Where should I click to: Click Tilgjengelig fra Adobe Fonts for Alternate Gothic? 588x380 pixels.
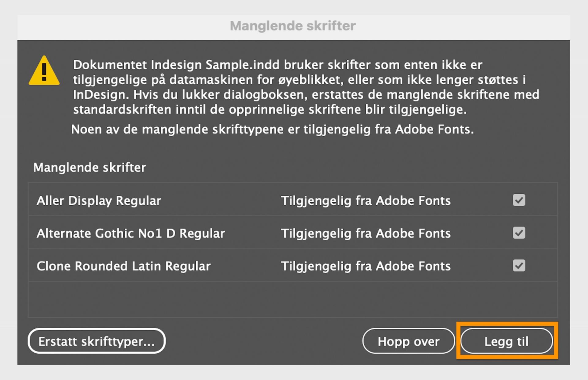pos(366,233)
